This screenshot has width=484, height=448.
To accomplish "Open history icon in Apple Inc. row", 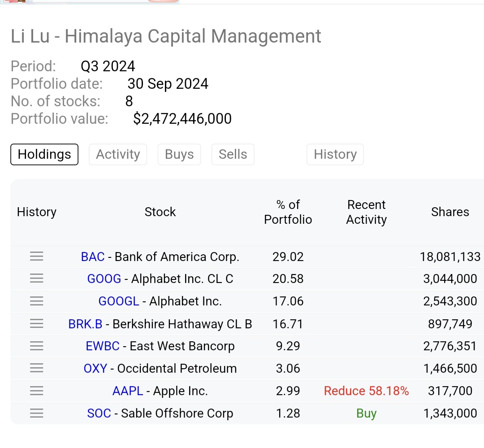I will coord(37,391).
